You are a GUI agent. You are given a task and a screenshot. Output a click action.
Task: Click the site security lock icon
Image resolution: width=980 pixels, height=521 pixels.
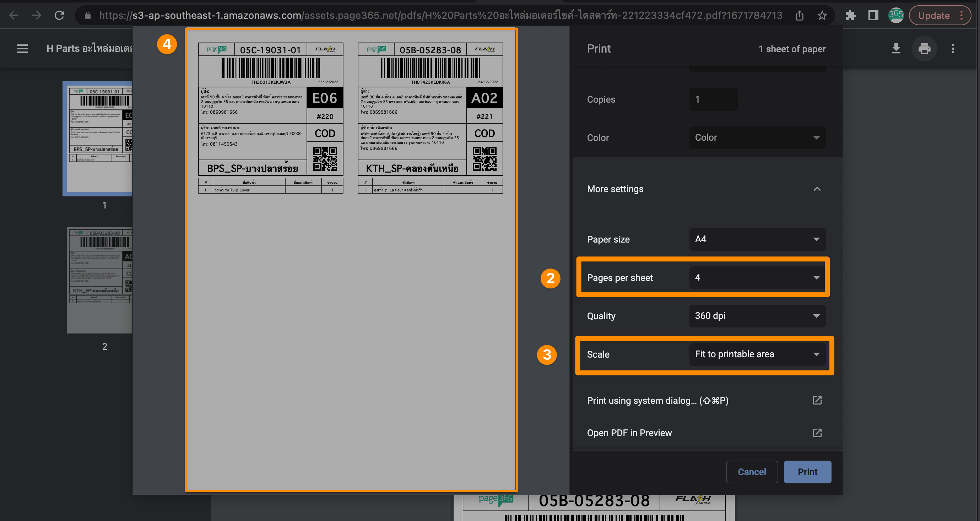point(87,16)
